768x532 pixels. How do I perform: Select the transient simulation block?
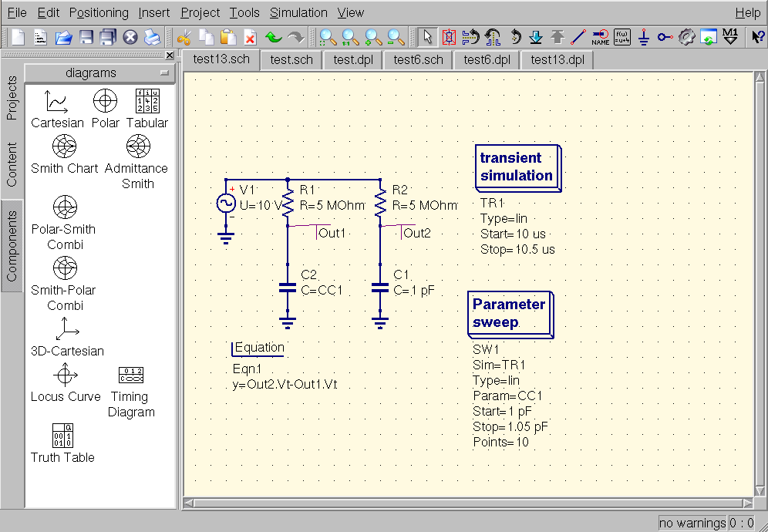tap(517, 167)
